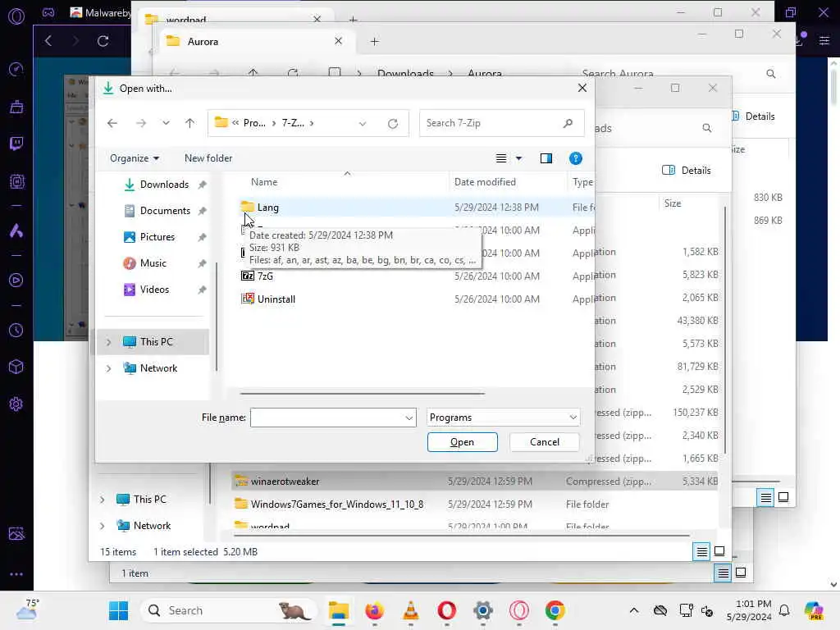Open VLC media player from taskbar
Viewport: 840px width, 630px height.
(x=410, y=610)
